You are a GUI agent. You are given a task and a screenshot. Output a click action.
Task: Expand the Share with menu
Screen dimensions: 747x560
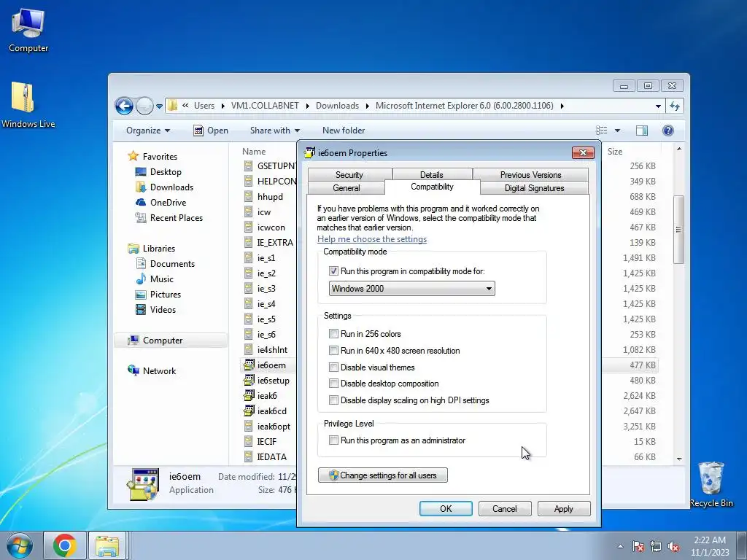(275, 131)
